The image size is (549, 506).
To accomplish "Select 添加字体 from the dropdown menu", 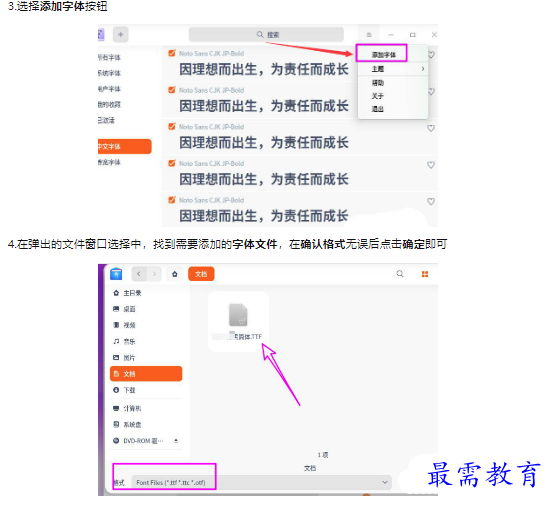I will click(384, 55).
